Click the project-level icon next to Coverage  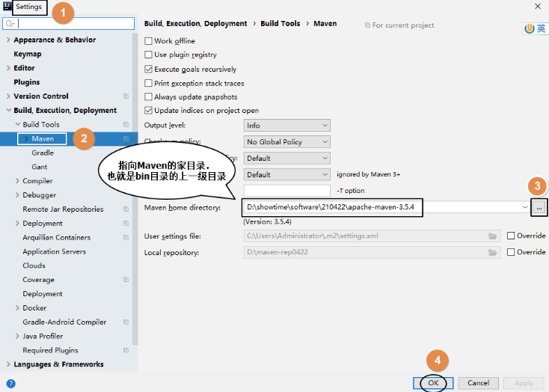click(x=126, y=280)
